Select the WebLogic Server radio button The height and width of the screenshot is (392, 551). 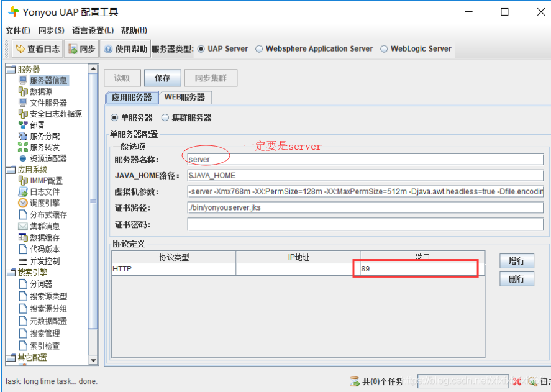click(x=384, y=49)
